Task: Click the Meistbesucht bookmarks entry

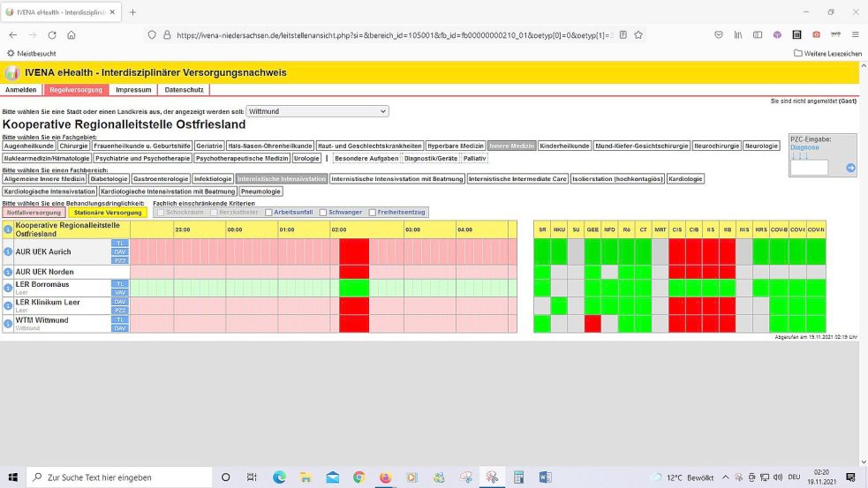Action: (32, 54)
